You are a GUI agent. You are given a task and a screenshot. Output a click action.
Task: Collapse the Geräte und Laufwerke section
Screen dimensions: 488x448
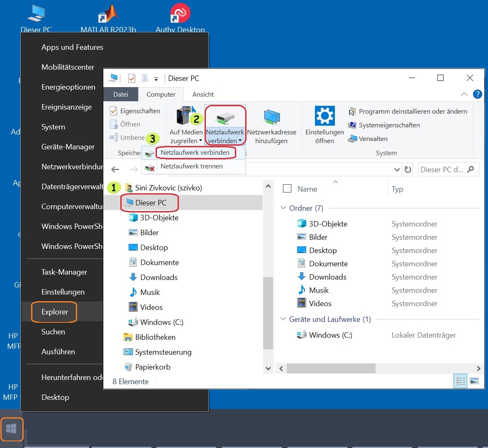284,319
